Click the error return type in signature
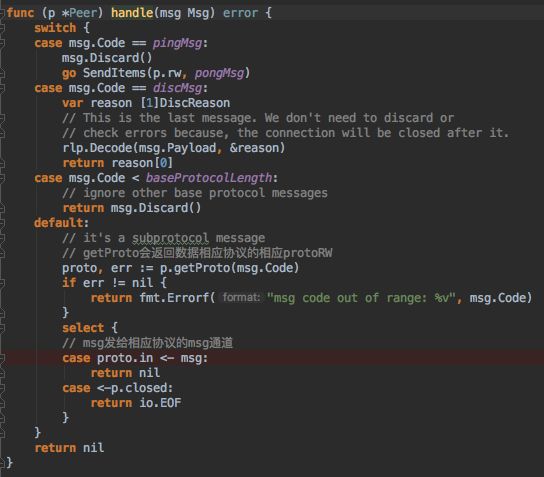 pyautogui.click(x=240, y=13)
